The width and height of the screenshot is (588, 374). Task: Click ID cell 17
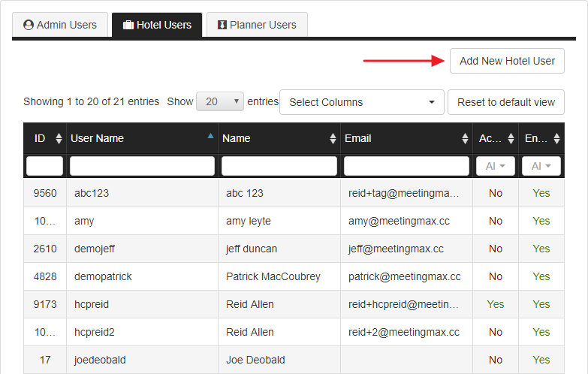pos(45,360)
